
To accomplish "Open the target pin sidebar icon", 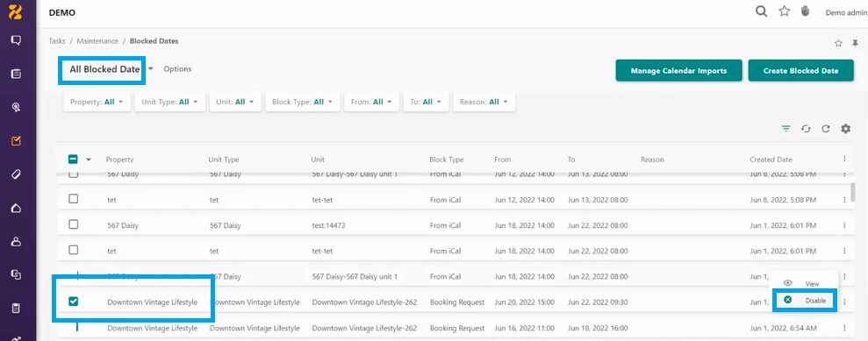I will pos(16,107).
